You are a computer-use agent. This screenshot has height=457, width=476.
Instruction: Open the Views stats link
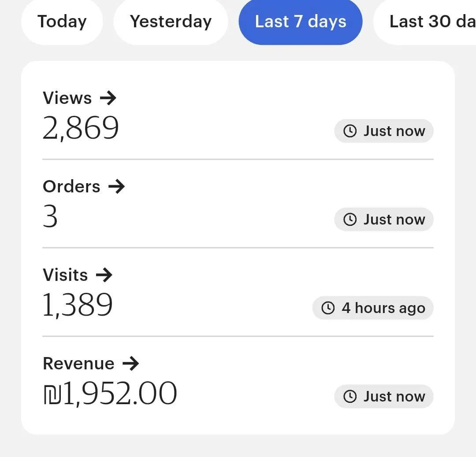(x=67, y=98)
